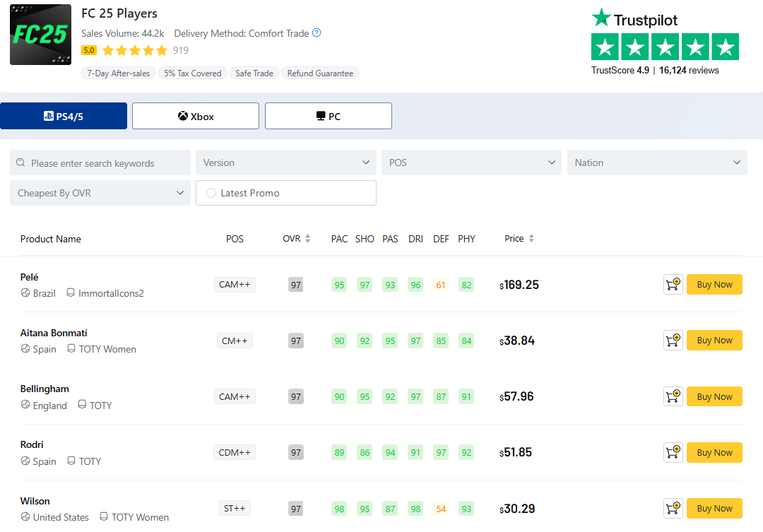Select the Latest Promo radio option
The image size is (763, 532).
211,193
